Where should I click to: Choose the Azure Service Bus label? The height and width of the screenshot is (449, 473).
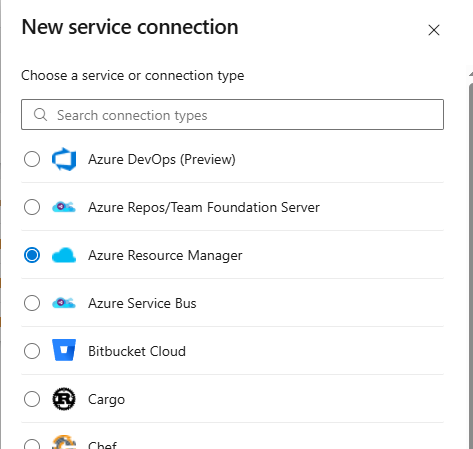(142, 303)
